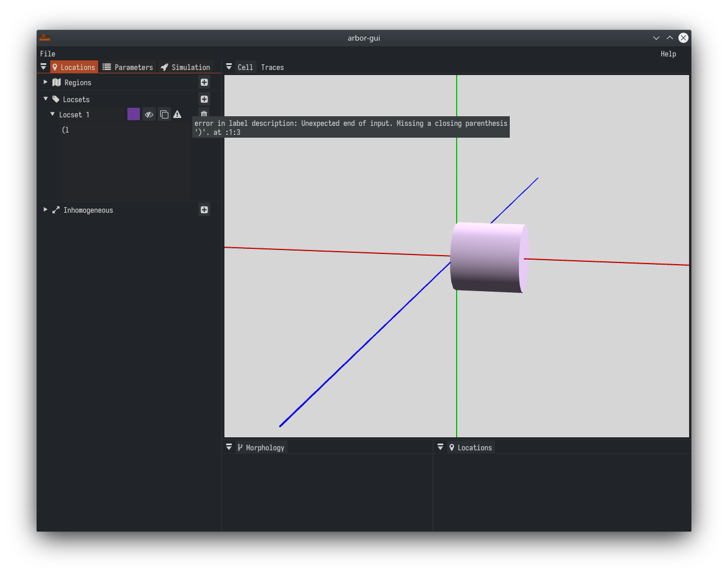728x575 pixels.
Task: Toggle visibility of Locset 1
Action: pos(149,115)
